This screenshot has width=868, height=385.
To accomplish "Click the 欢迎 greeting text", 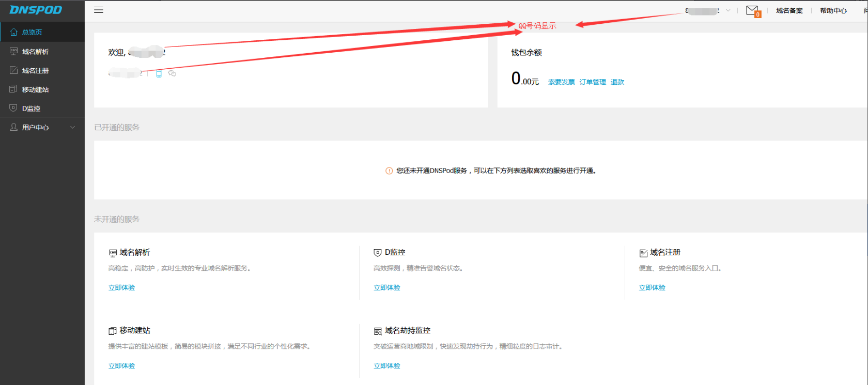I will [116, 52].
